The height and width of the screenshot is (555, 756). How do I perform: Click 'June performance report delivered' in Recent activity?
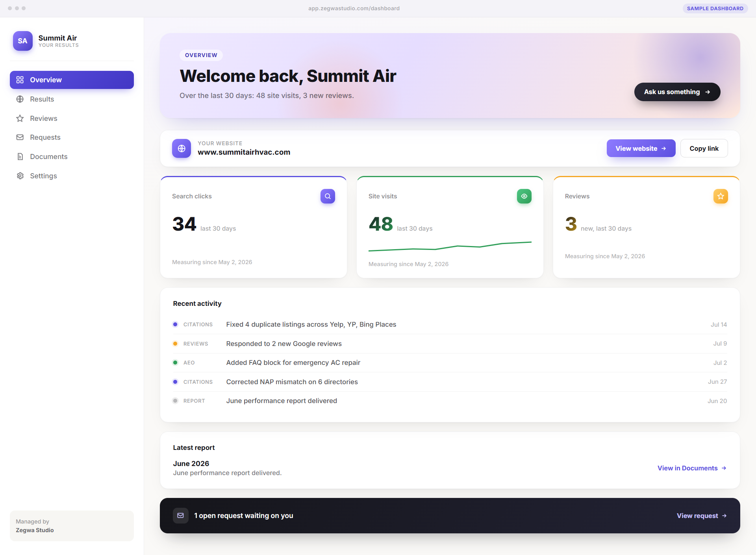coord(282,401)
